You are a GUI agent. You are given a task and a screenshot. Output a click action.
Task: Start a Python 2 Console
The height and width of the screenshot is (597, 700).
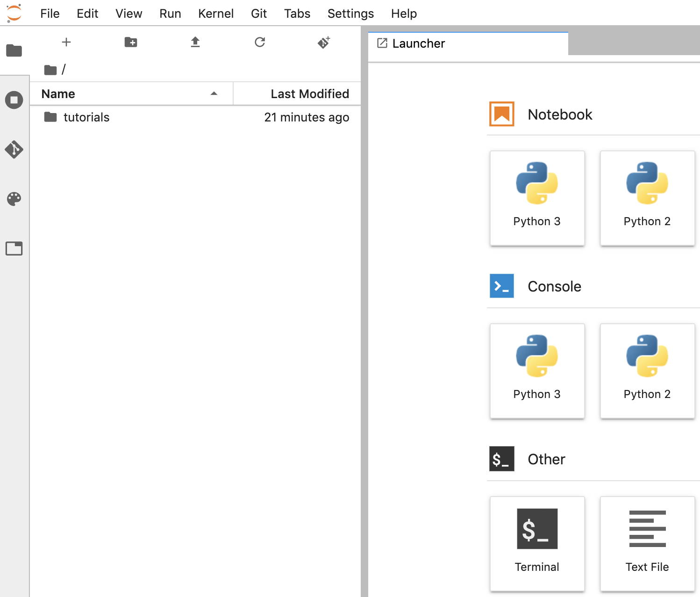coord(647,370)
